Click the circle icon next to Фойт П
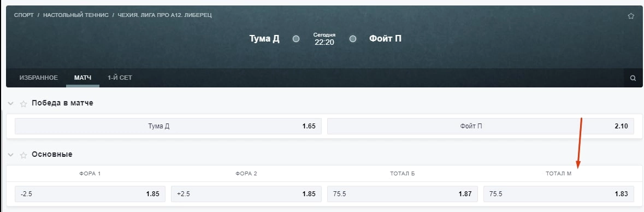Image resolution: width=644 pixels, height=212 pixels. [x=352, y=39]
